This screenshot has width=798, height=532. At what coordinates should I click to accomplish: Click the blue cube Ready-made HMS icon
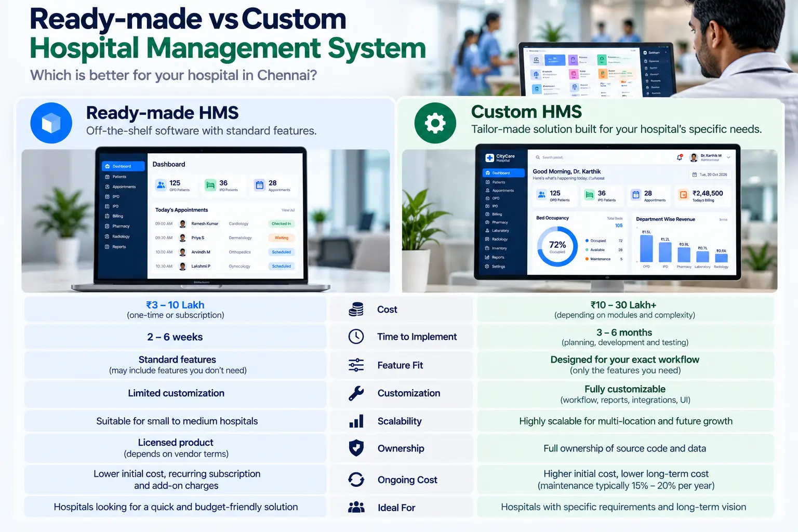coord(51,123)
